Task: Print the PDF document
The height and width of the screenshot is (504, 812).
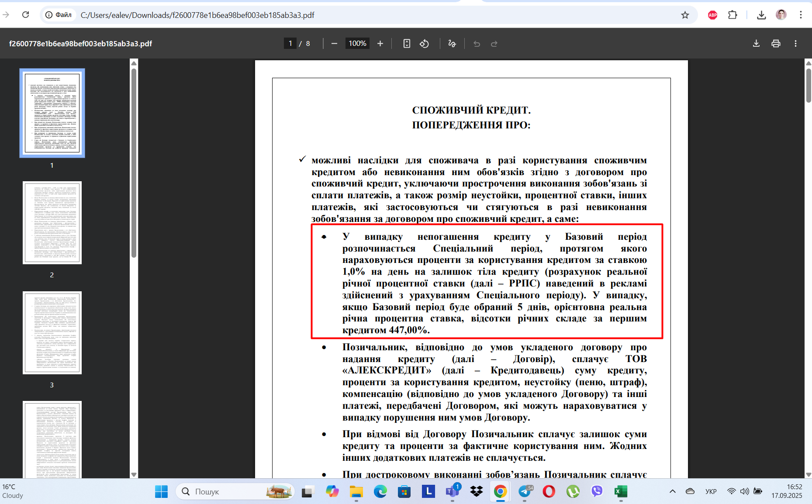Action: click(776, 44)
